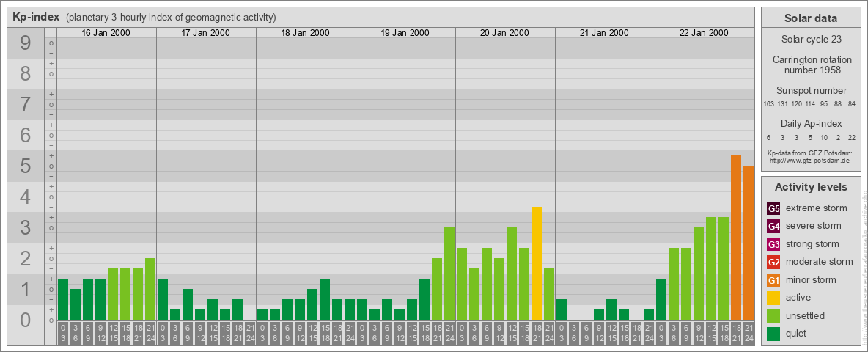The image size is (868, 352).
Task: Click the G2 moderate storm badge
Action: (774, 262)
